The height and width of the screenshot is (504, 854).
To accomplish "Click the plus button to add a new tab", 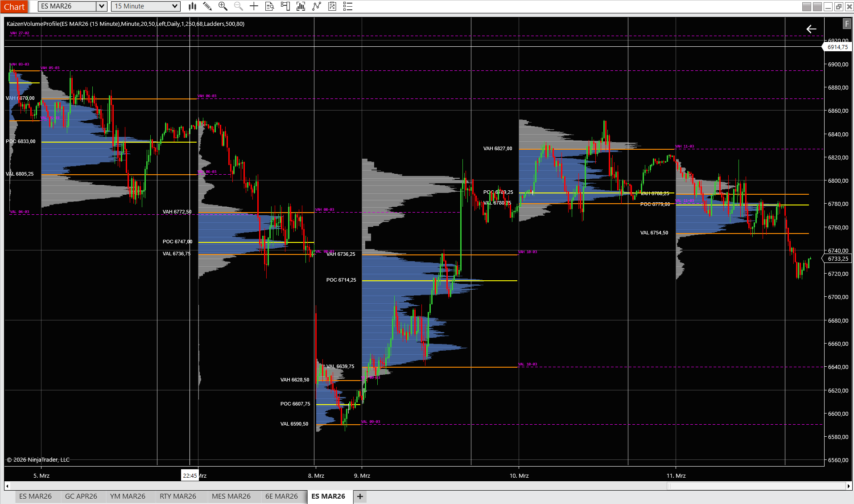I will (x=359, y=496).
